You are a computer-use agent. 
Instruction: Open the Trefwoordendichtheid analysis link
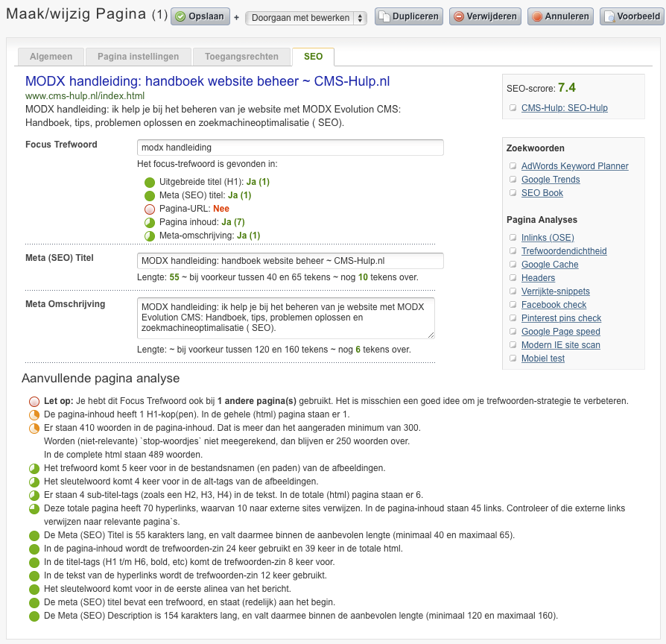564,251
